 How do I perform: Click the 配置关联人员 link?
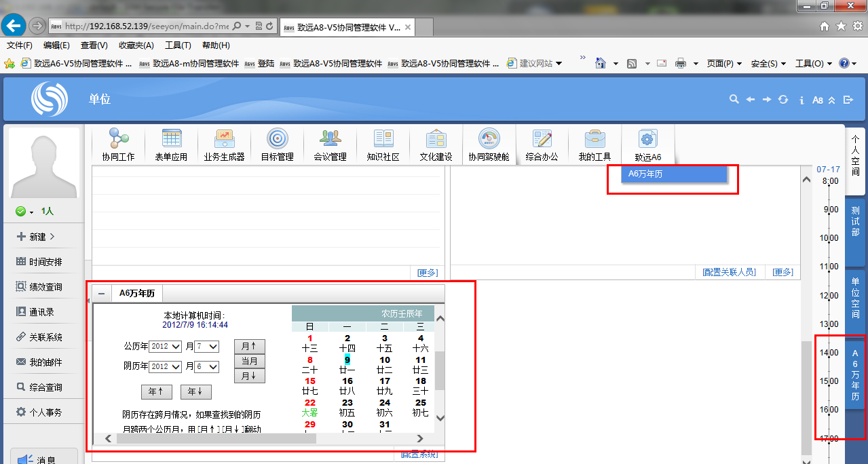tap(730, 272)
